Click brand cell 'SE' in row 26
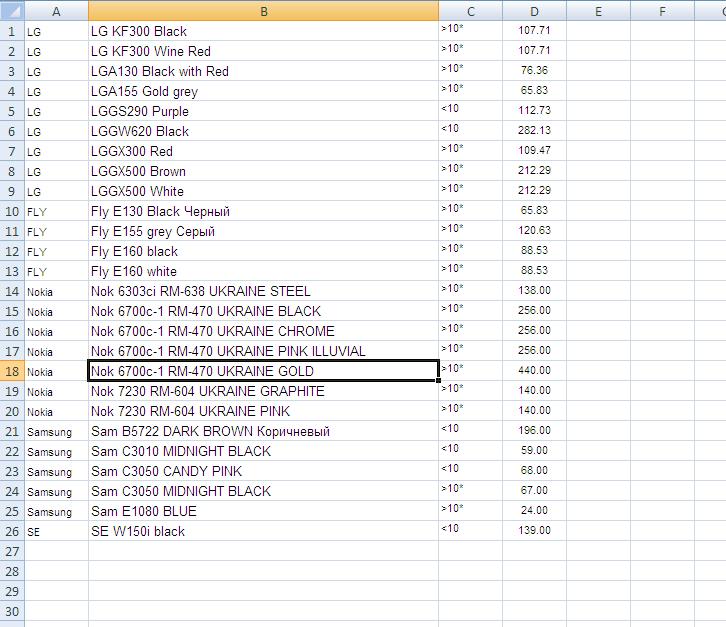 pos(56,531)
